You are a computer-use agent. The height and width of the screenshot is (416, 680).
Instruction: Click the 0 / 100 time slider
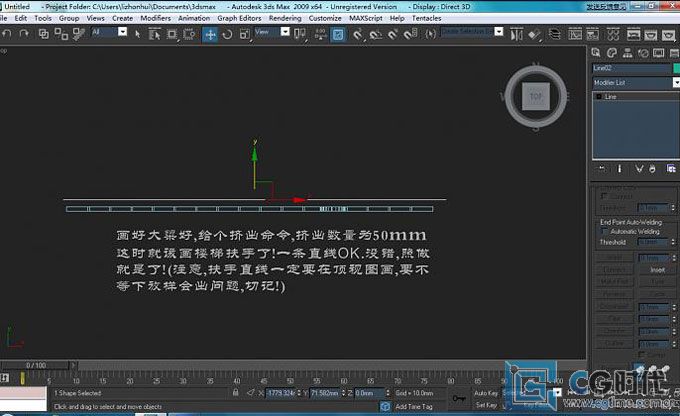click(36, 365)
